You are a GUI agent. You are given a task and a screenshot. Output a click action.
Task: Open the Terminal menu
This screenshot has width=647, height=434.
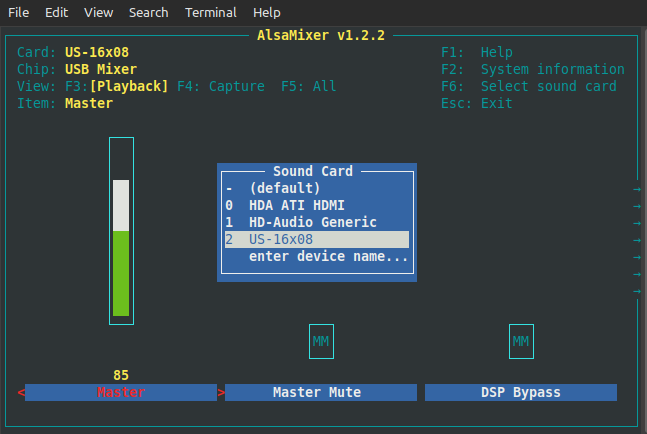pyautogui.click(x=211, y=12)
